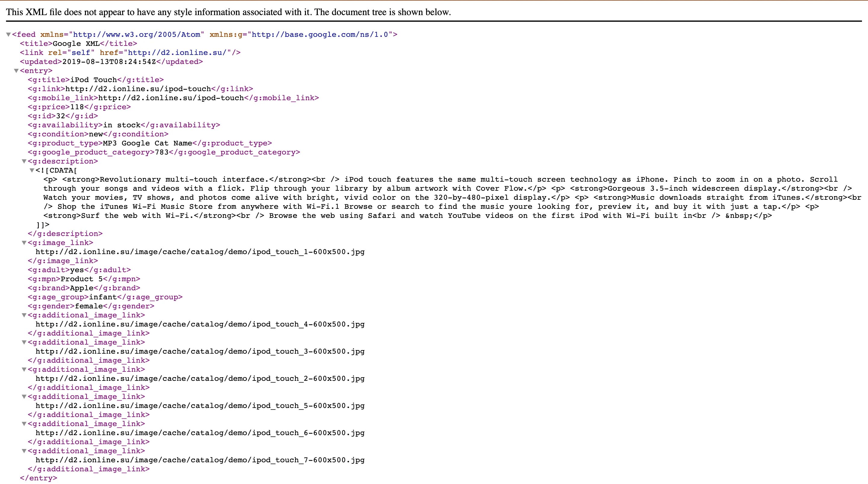Click the 'Google XML' title text
Screen dimensions: 868x484
click(x=76, y=43)
